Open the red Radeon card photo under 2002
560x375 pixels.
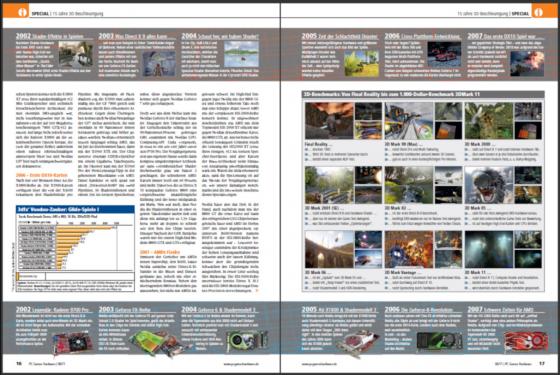[72, 343]
